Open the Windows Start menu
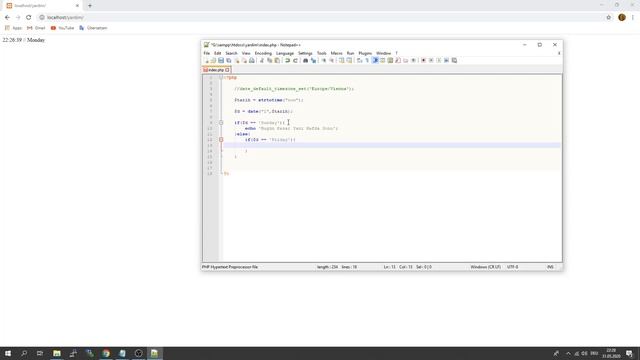This screenshot has width=640, height=360. (8, 353)
